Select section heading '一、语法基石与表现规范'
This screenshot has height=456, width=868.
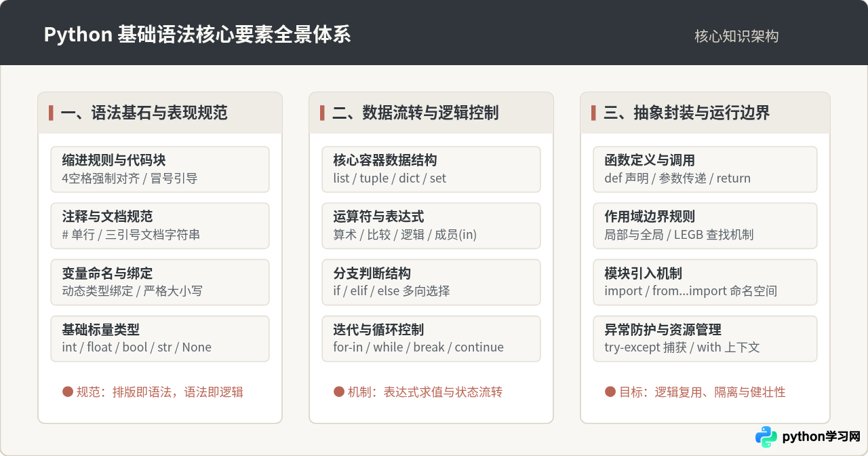point(144,113)
